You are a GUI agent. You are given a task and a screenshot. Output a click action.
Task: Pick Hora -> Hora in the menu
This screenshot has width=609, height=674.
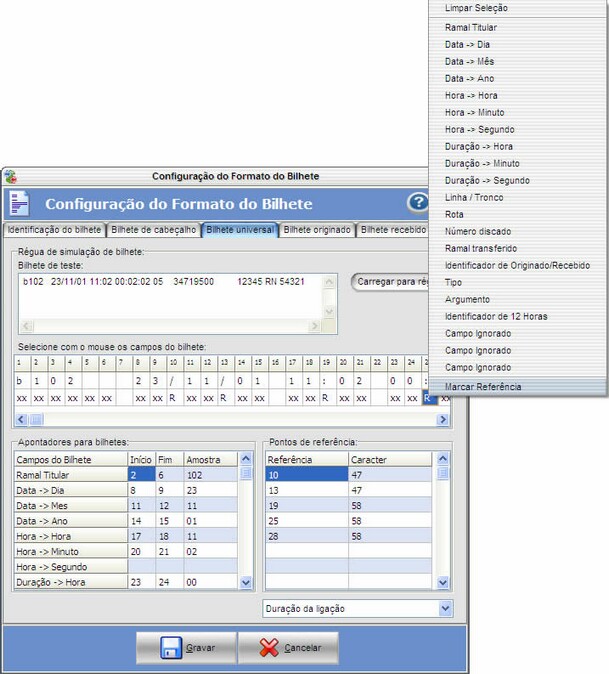pyautogui.click(x=471, y=95)
